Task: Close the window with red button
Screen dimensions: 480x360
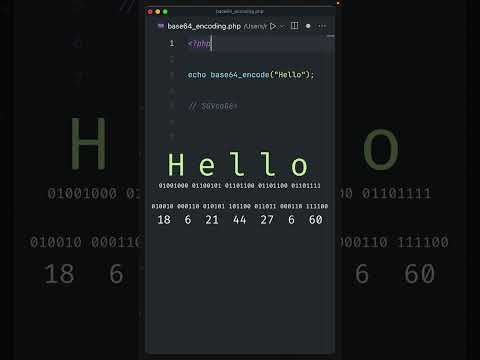Action: (x=150, y=12)
